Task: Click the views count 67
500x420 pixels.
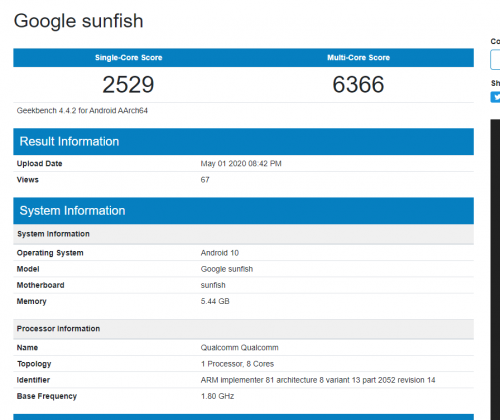Action: click(x=205, y=180)
